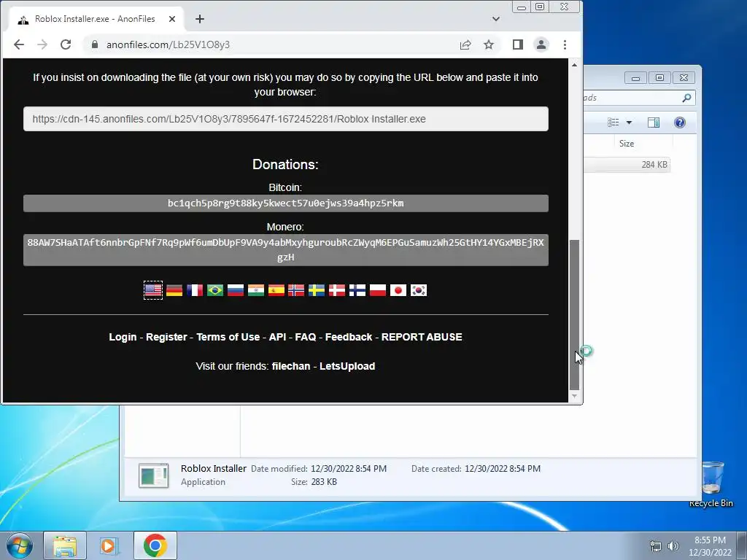Screen dimensions: 747x560
Task: Choose the Finnish flag language
Action: pyautogui.click(x=357, y=290)
